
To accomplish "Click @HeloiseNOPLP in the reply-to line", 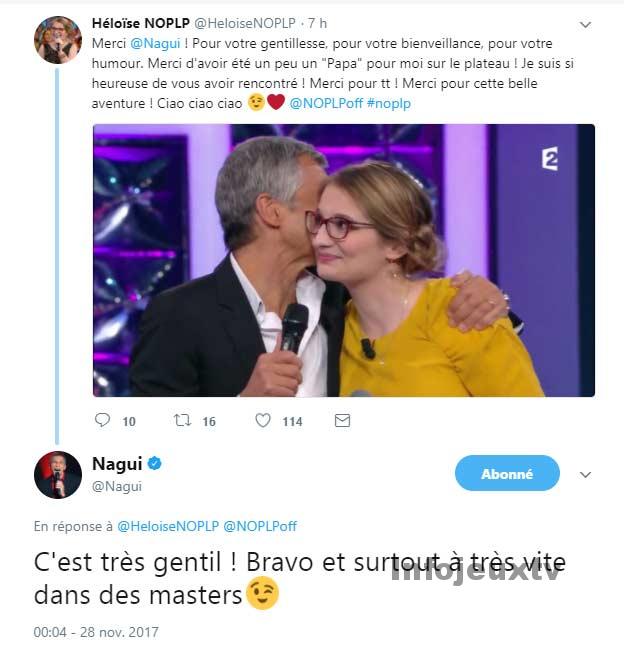I will pyautogui.click(x=168, y=526).
